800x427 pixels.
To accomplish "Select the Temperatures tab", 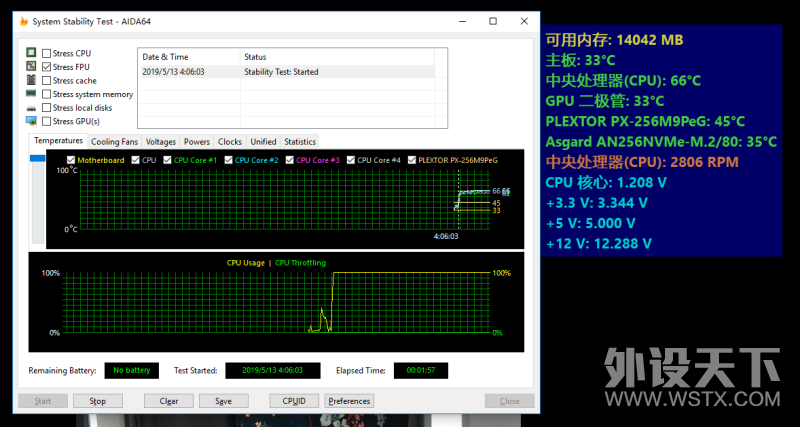I will pos(58,141).
